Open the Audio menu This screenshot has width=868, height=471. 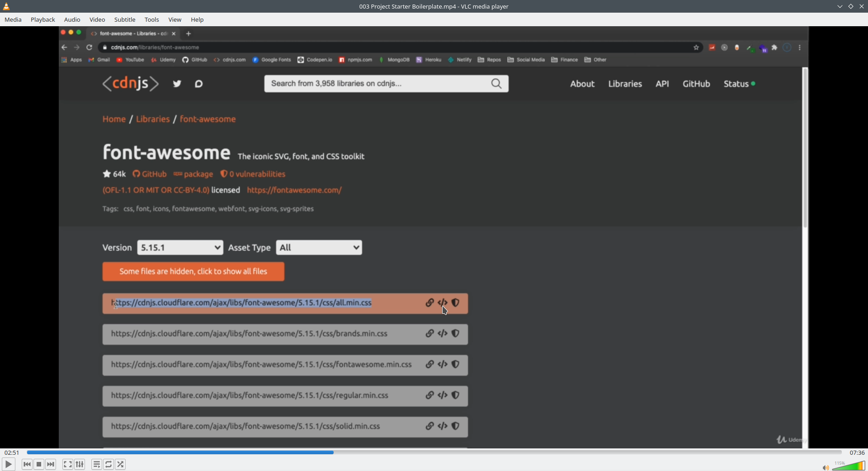point(72,19)
